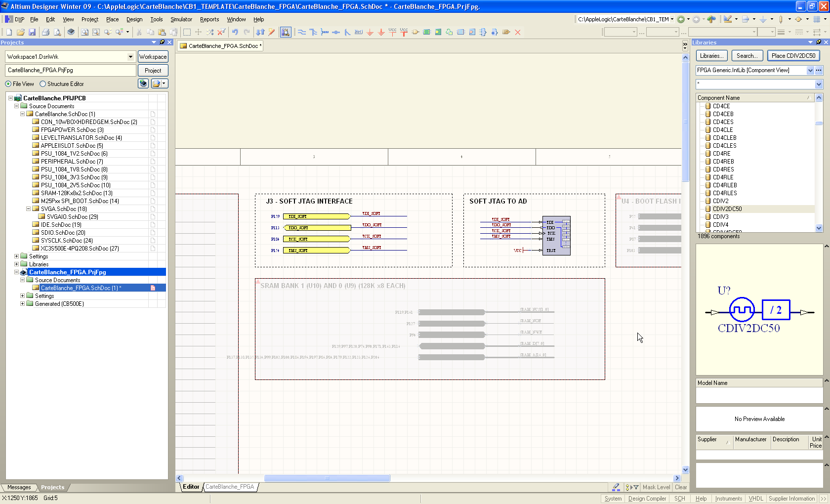Click the horizontal scrollbar thumb of the schematic

[327, 478]
